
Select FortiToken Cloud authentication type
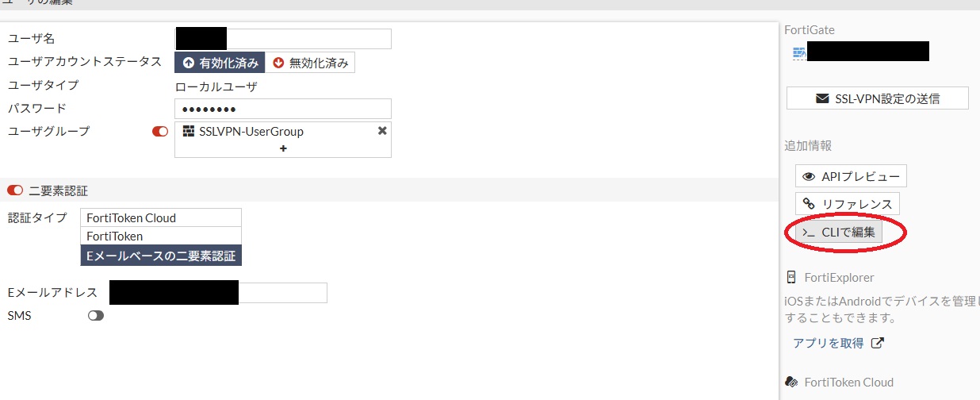pyautogui.click(x=161, y=217)
